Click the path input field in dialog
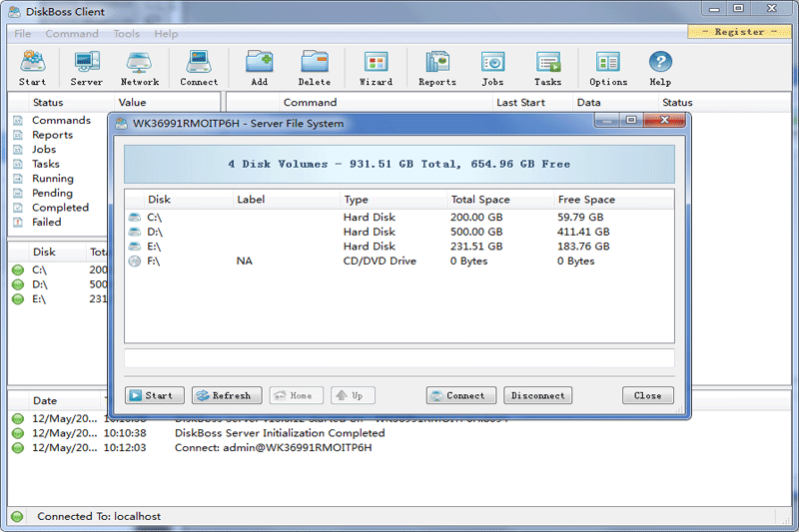 (399, 358)
